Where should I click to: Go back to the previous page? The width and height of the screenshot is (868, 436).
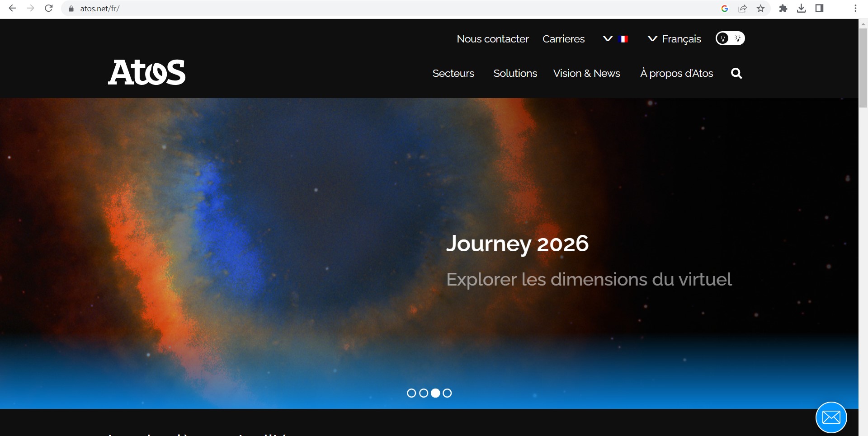[x=13, y=9]
